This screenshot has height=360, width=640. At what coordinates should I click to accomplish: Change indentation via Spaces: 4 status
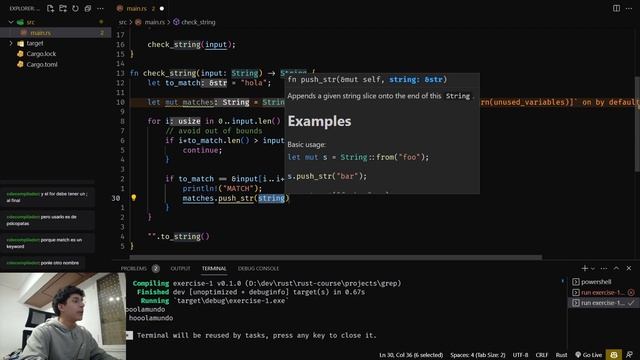[478, 355]
